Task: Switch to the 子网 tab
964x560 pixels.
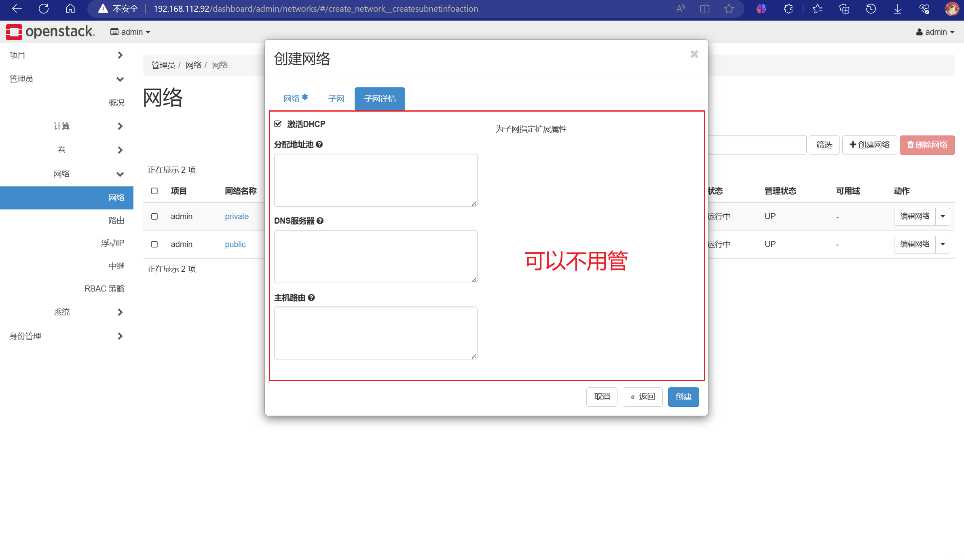Action: tap(336, 99)
